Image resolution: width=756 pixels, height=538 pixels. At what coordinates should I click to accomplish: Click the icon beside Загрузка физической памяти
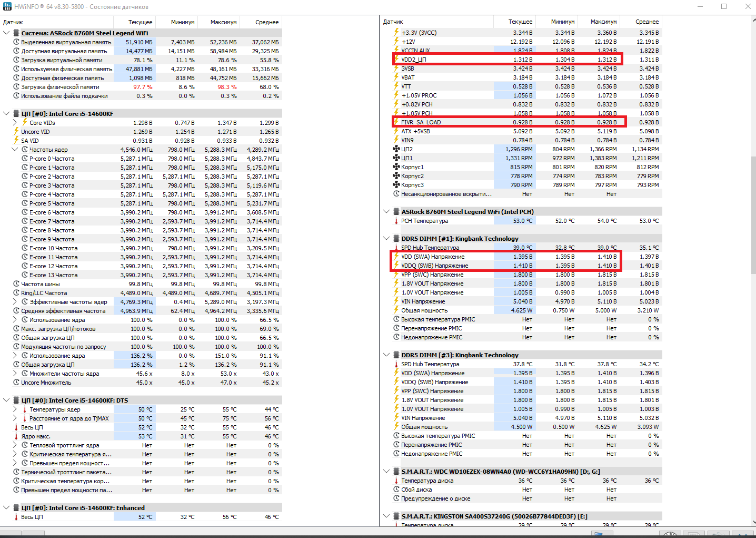(x=16, y=87)
